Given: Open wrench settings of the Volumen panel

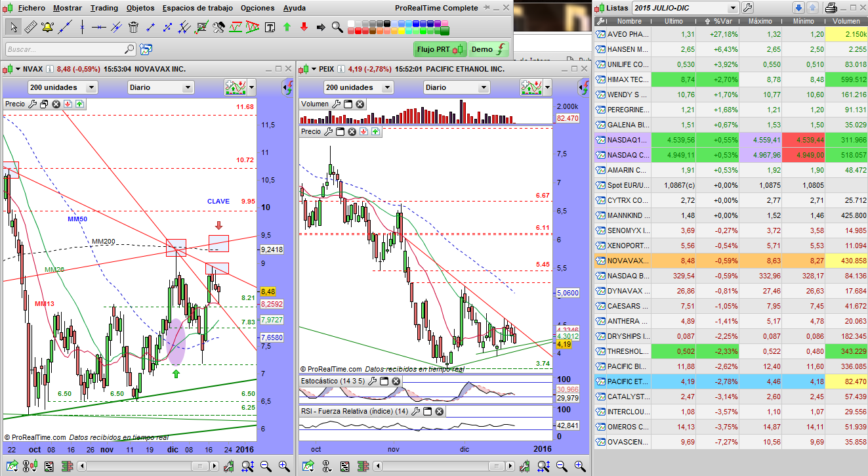Looking at the screenshot, I should tap(336, 104).
